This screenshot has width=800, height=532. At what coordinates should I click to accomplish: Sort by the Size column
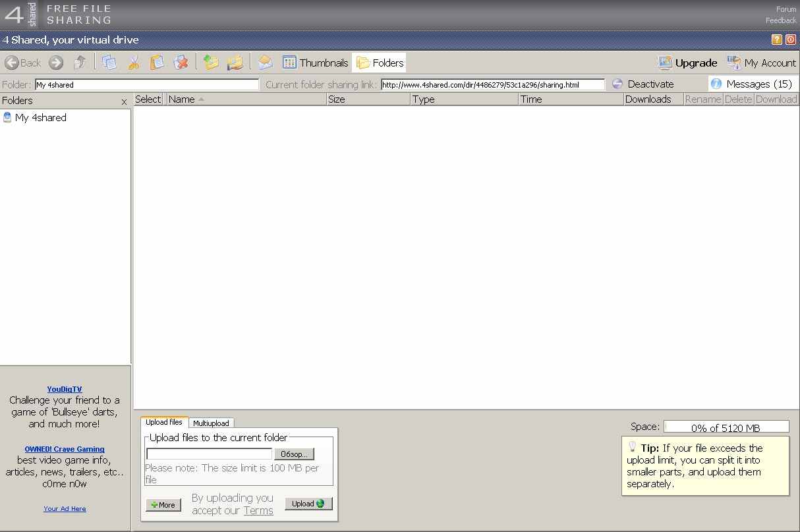click(x=368, y=99)
